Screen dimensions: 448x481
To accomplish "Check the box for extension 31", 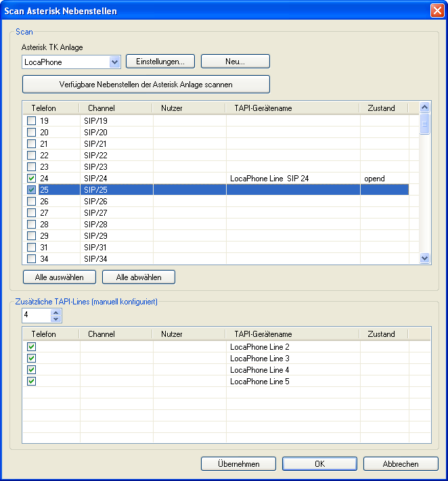I will (31, 248).
